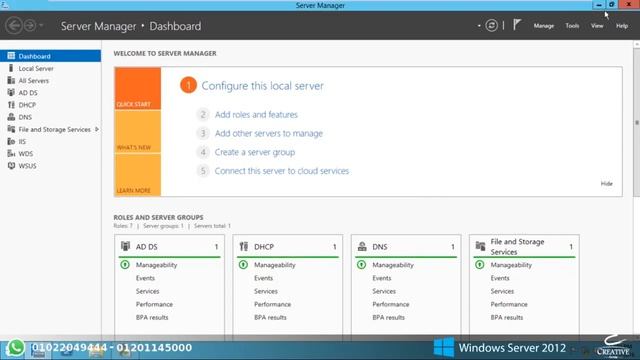Click the AD DS sidebar icon

click(11, 93)
